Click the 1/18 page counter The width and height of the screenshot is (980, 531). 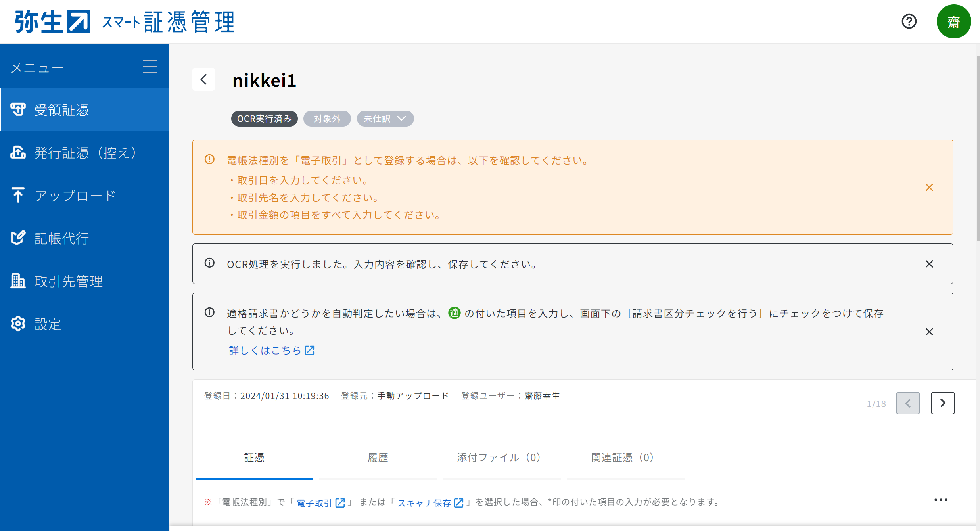click(876, 404)
